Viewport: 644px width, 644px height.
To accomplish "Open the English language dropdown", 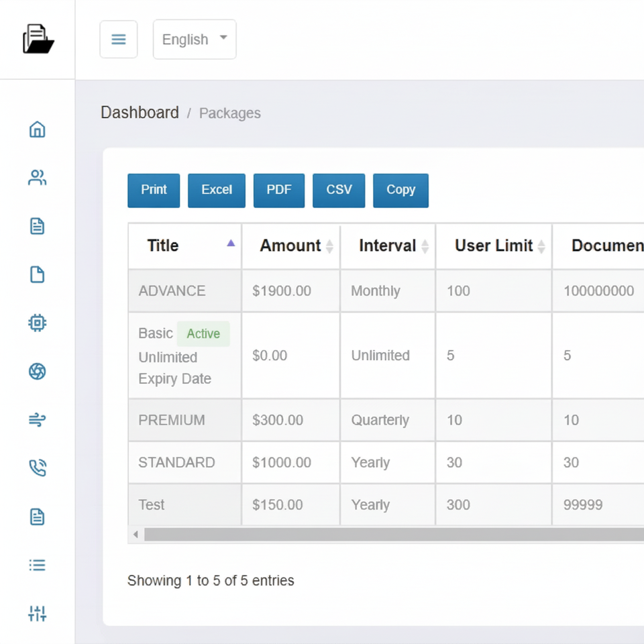I will coord(195,40).
